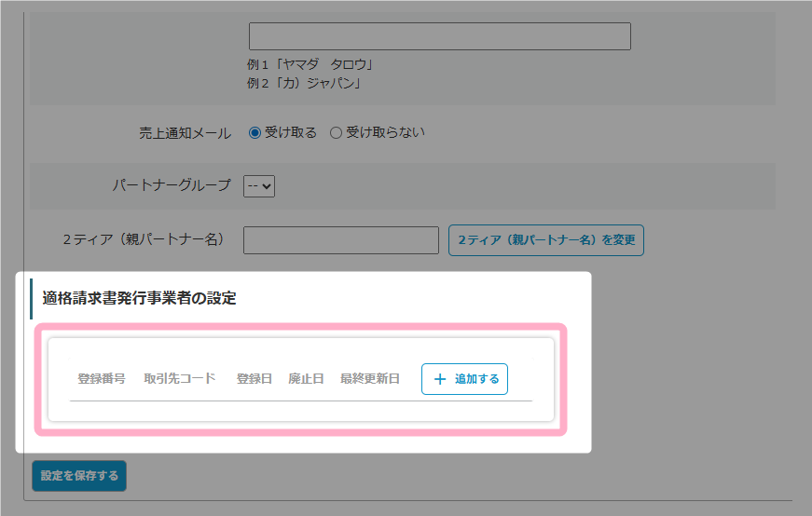Click the 最終更新日 column header
Screen dimensions: 812x516
click(x=369, y=378)
